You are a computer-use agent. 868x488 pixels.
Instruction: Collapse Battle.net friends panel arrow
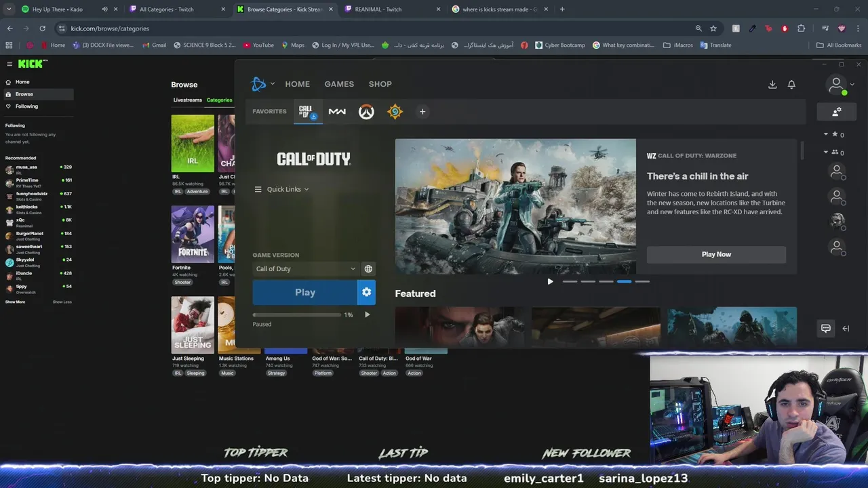846,328
